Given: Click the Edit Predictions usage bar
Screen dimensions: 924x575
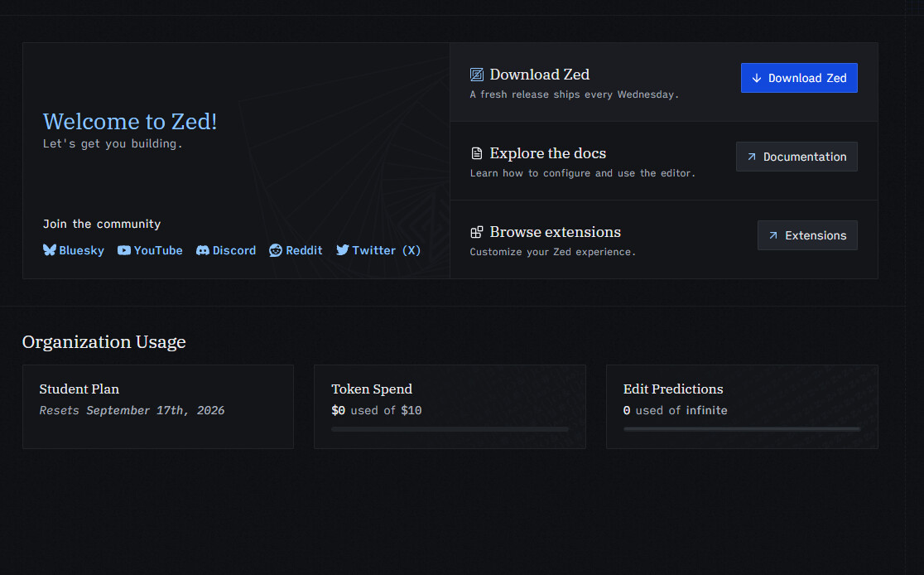Looking at the screenshot, I should [741, 429].
